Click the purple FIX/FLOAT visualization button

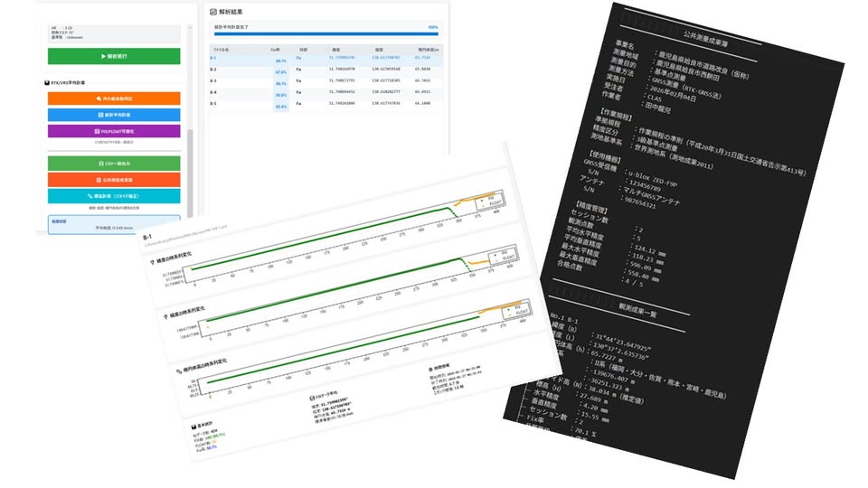point(114,131)
